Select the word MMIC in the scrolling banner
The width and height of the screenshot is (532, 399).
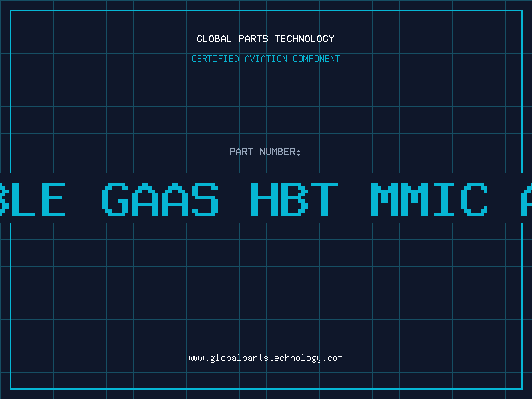pyautogui.click(x=429, y=199)
